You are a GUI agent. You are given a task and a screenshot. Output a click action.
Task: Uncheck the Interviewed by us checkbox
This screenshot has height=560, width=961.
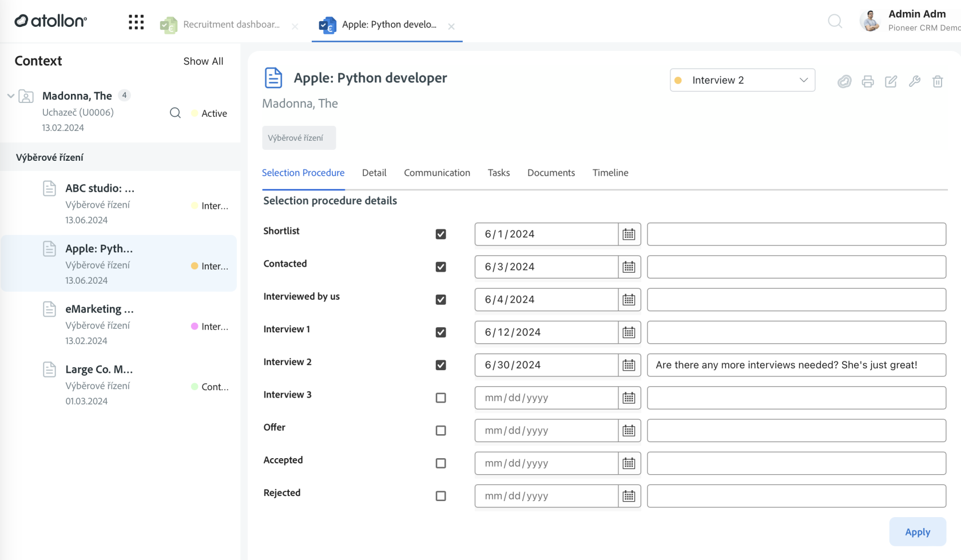tap(440, 299)
